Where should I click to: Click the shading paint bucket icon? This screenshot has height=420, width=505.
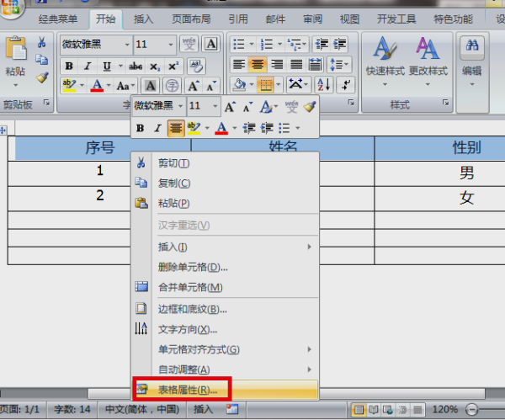240,85
